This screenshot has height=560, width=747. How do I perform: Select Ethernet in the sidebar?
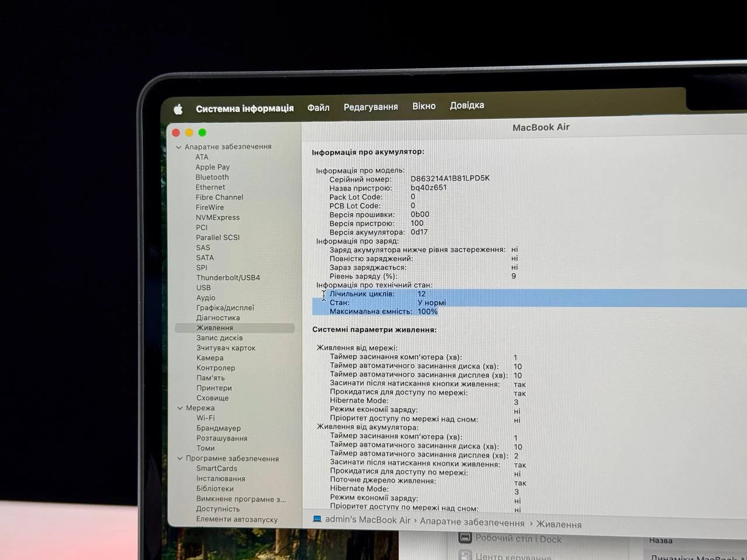210,187
